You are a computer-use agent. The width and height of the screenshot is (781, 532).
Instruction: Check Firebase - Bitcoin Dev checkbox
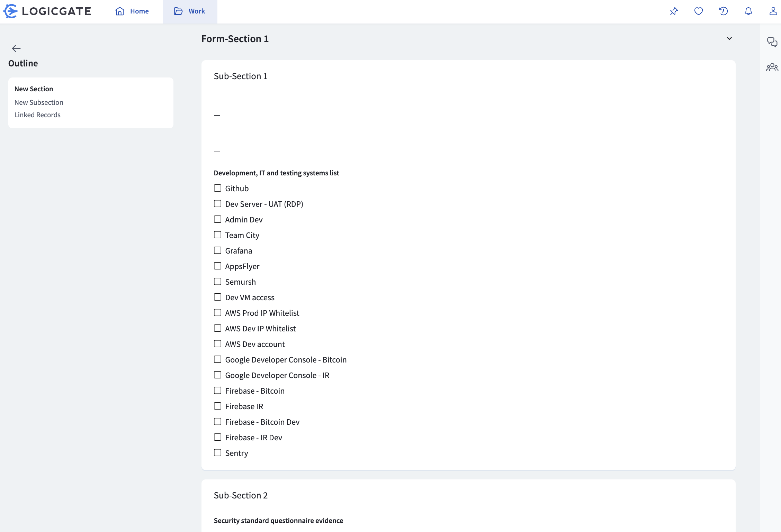[x=217, y=422]
